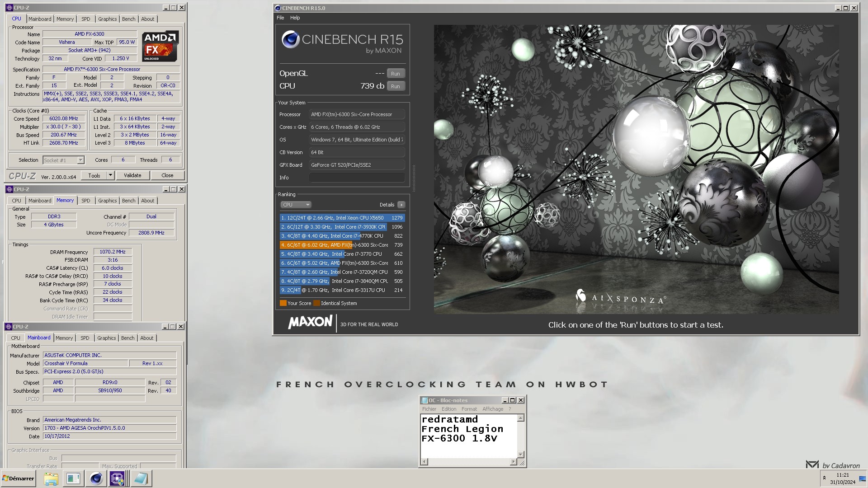Click the CPU-Z Validate button
This screenshot has height=488, width=868.
pos(132,175)
